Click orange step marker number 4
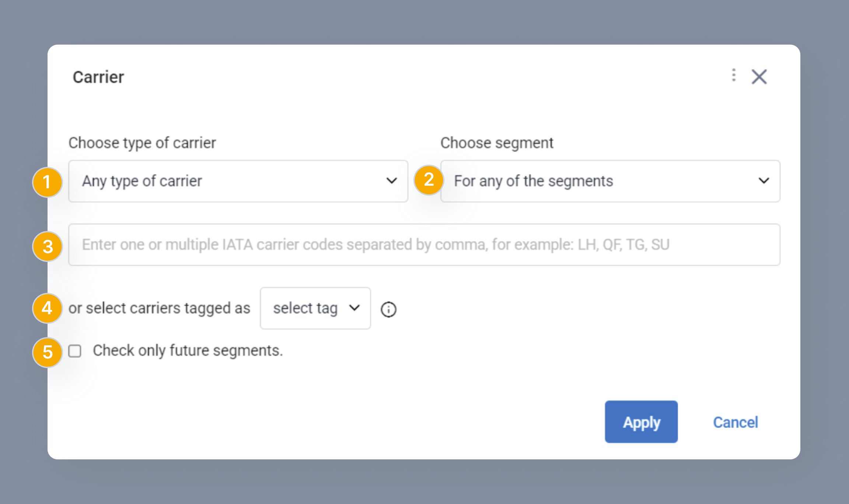Image resolution: width=849 pixels, height=504 pixels. [x=47, y=308]
